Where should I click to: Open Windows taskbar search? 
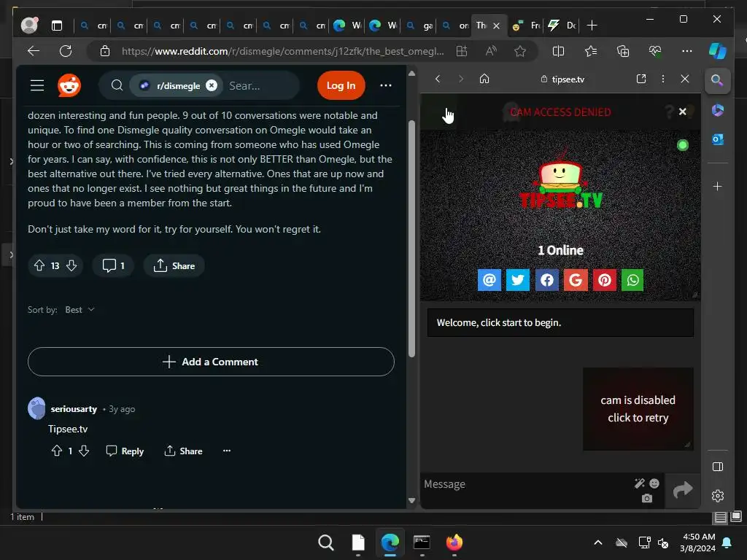(326, 542)
